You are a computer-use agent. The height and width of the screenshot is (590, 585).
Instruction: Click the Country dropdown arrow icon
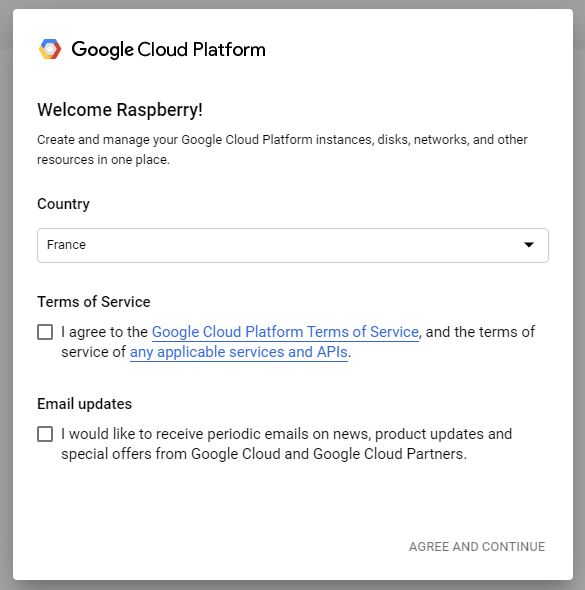coord(529,245)
